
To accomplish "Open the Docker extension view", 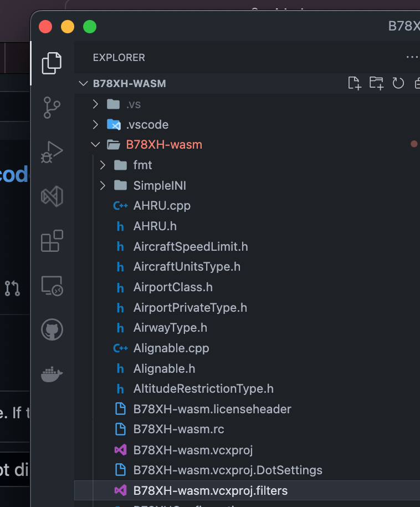I will tap(52, 373).
